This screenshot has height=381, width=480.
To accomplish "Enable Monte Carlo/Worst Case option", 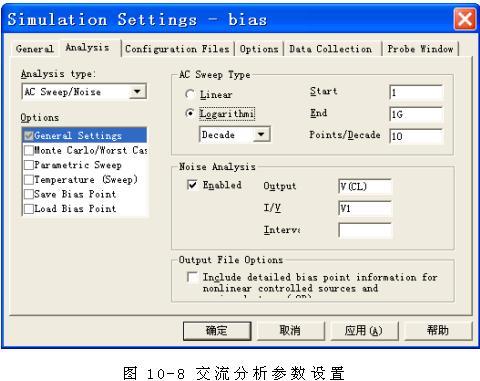I will click(x=29, y=150).
